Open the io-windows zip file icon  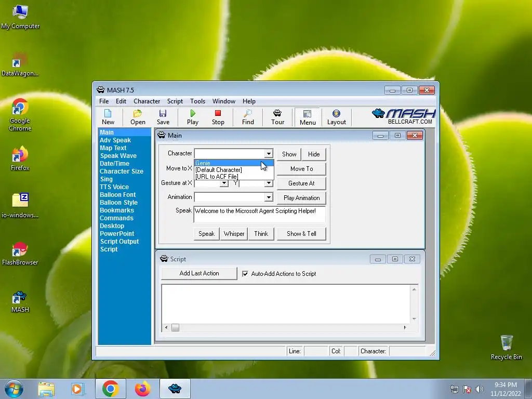tap(20, 205)
